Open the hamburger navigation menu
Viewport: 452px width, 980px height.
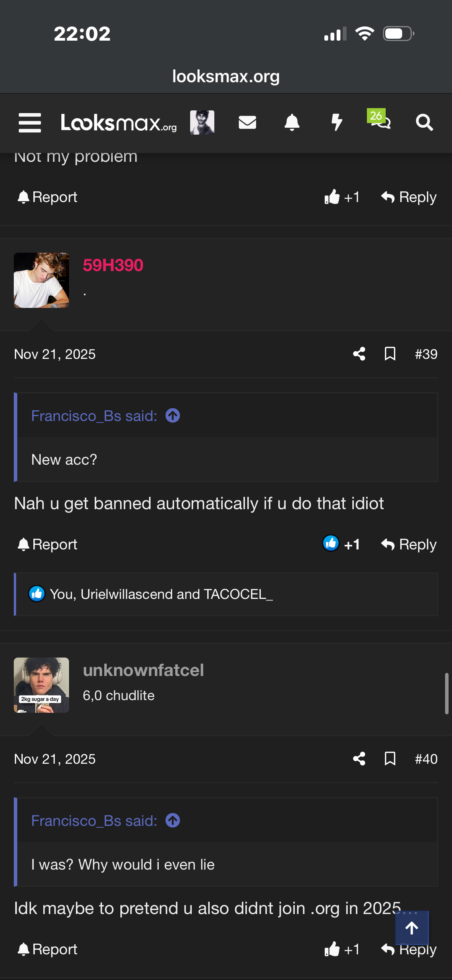point(30,123)
